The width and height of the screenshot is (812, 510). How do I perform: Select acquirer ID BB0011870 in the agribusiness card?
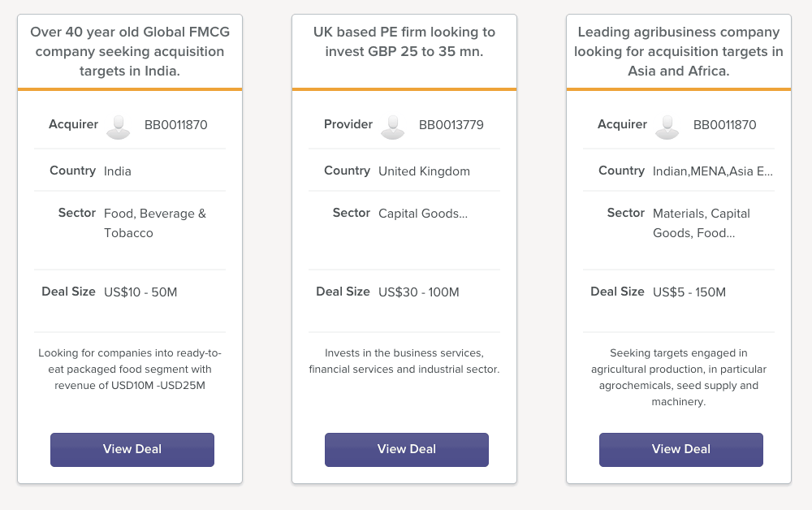[x=725, y=125]
